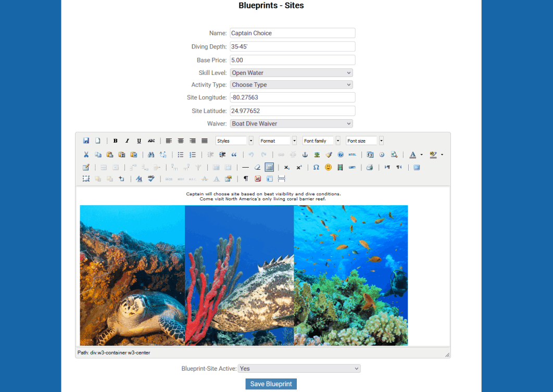553x392 pixels.
Task: Click the save icon in editor toolbar
Action: [86, 141]
